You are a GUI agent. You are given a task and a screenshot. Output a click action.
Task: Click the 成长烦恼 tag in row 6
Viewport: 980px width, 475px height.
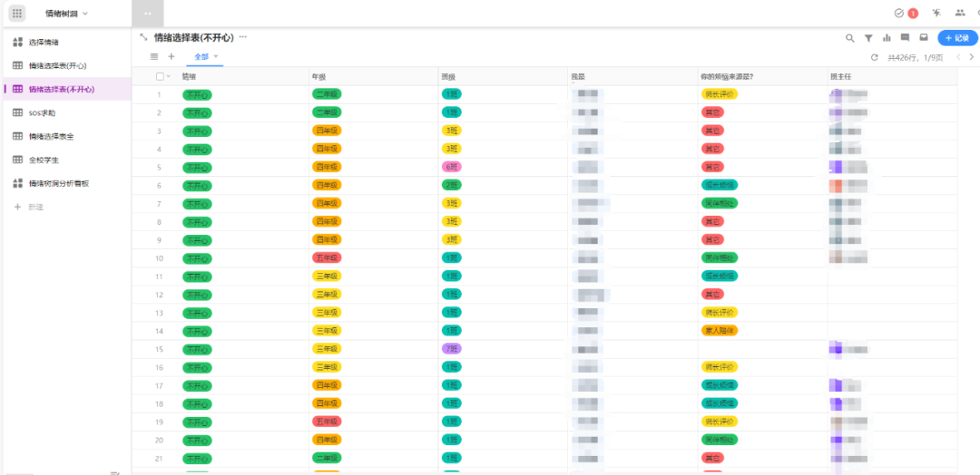[720, 186]
